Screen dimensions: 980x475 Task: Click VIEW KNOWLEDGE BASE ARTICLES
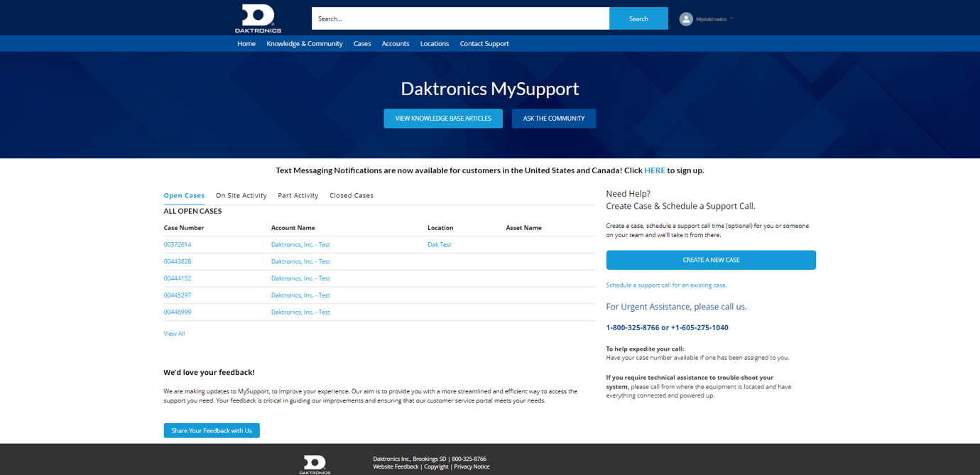442,118
